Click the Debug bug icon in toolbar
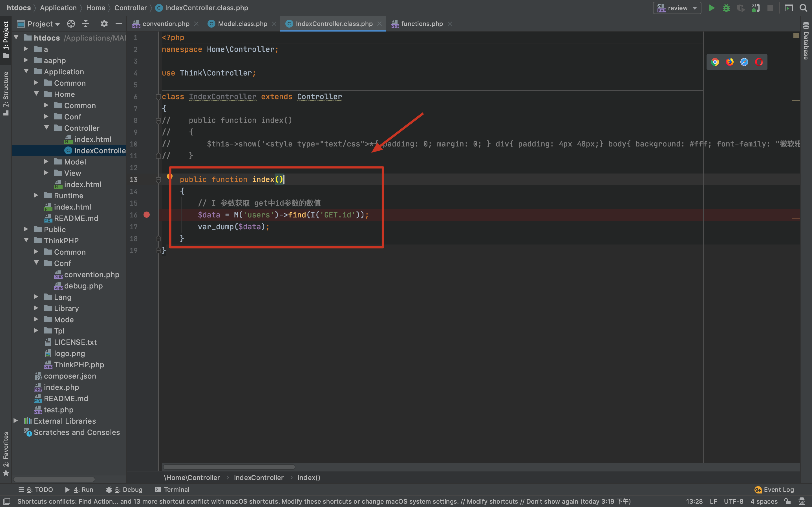This screenshot has width=812, height=507. pyautogui.click(x=726, y=8)
